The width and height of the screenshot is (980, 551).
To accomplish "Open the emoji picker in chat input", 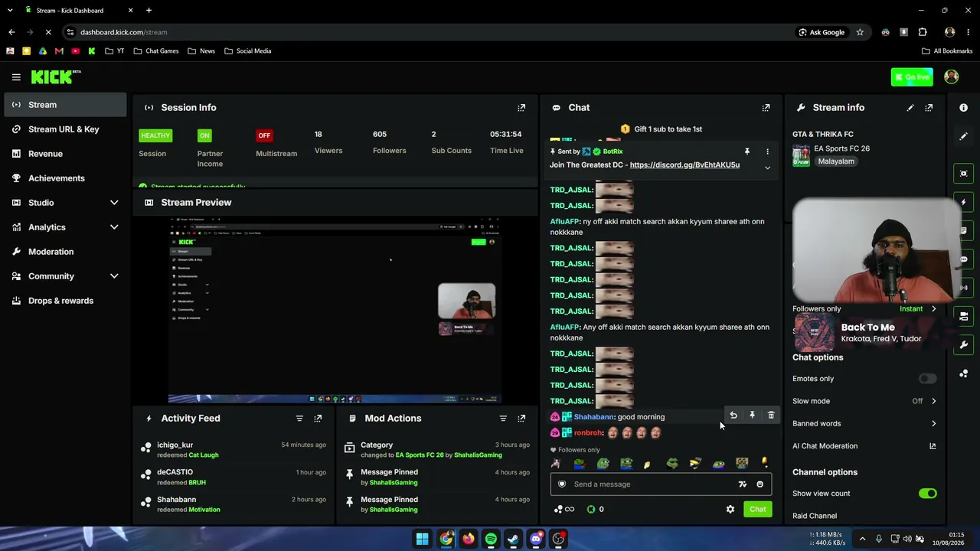I will click(x=759, y=484).
